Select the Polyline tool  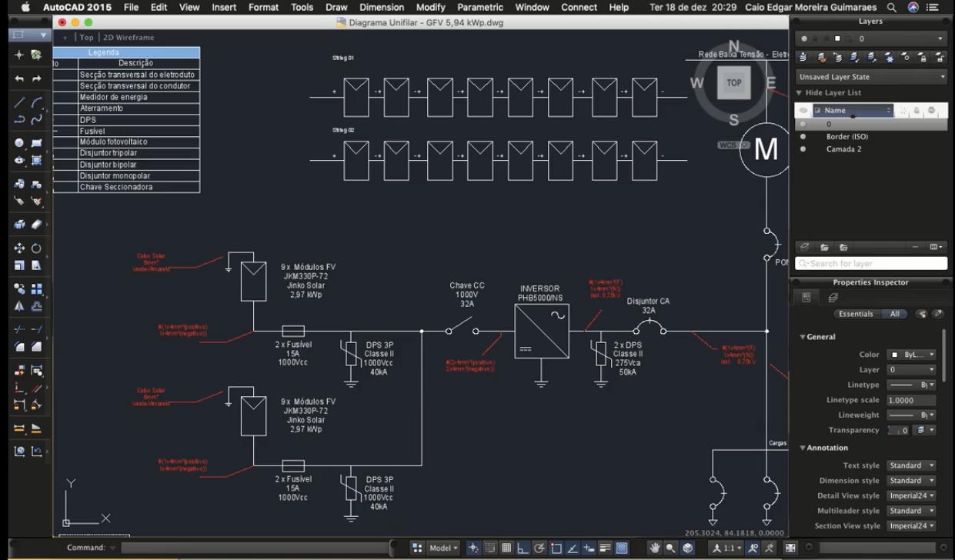(x=19, y=119)
